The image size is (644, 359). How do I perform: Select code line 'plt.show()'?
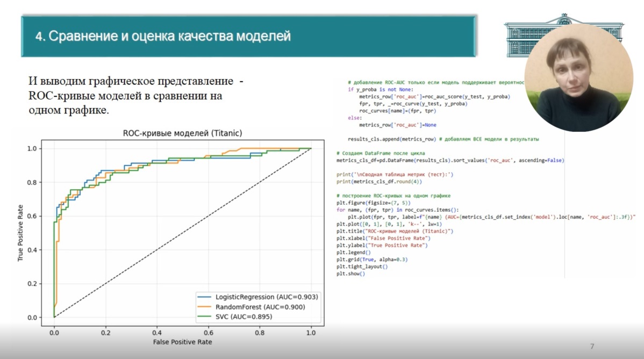point(350,274)
